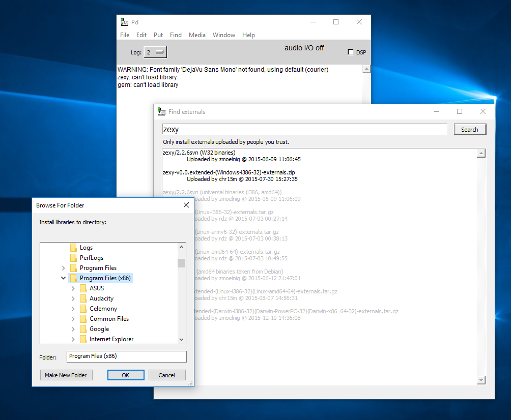Click the Pd application icon in the title bar
This screenshot has width=511, height=420.
(124, 22)
